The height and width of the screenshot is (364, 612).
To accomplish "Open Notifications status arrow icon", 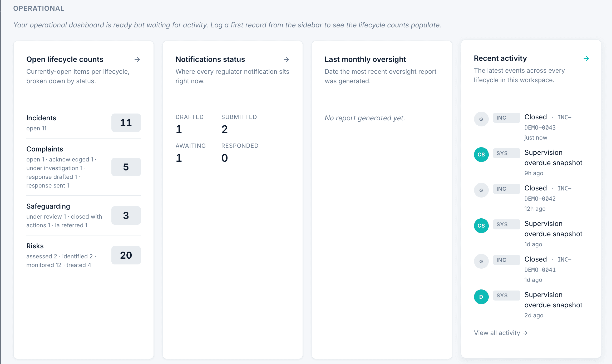I will tap(287, 60).
